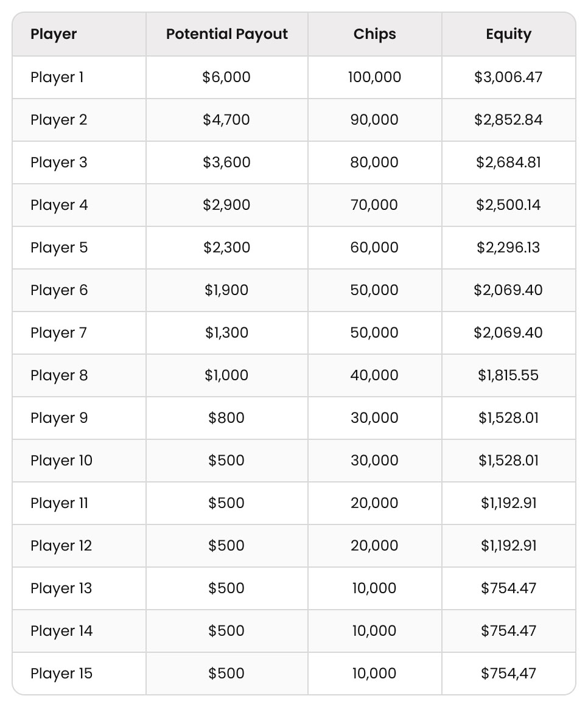
Task: Select the Player 5 row label
Action: (58, 248)
